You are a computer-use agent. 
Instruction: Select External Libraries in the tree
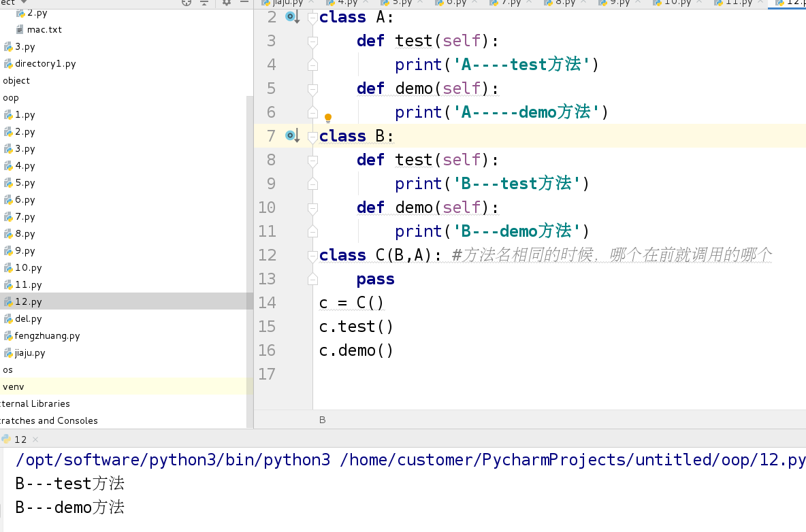[35, 403]
